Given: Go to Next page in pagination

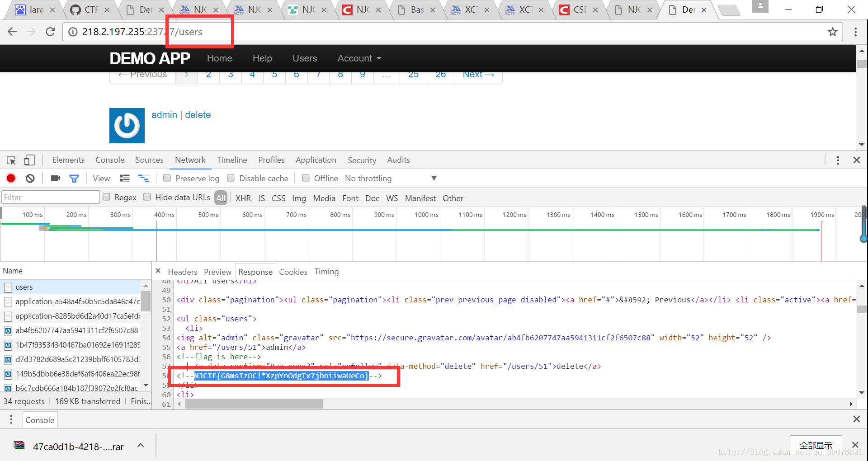Looking at the screenshot, I should pyautogui.click(x=478, y=75).
